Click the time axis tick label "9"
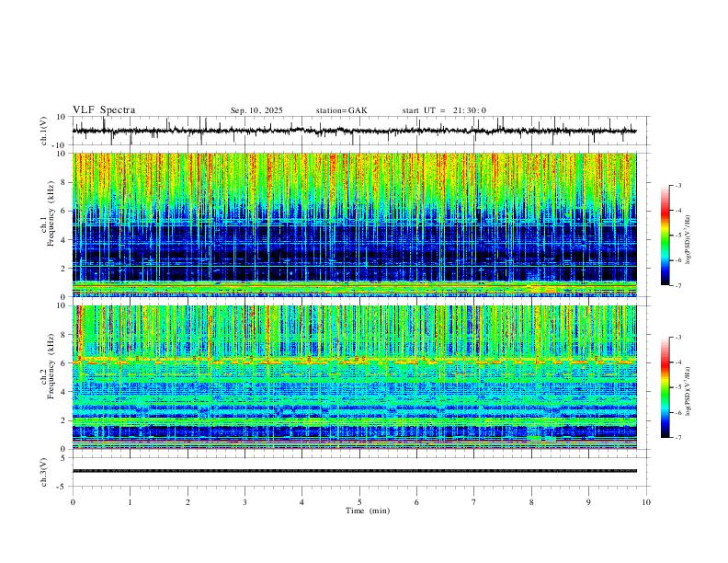The image size is (728, 563). [x=588, y=502]
